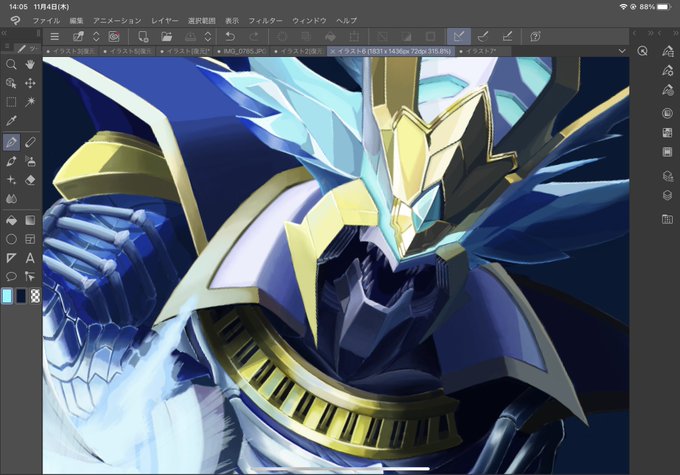Select the Fill bucket tool
This screenshot has width=680, height=475.
point(11,220)
